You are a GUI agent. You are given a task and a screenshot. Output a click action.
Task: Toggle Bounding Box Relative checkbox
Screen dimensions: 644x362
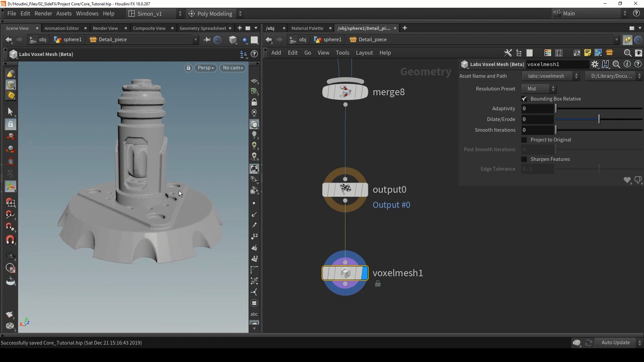pos(524,99)
